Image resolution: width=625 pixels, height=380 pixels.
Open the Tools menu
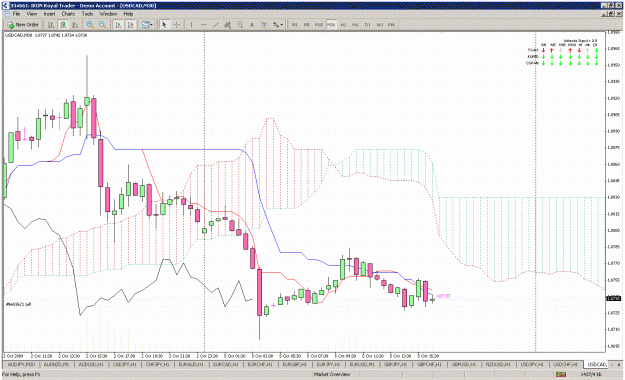click(x=87, y=14)
